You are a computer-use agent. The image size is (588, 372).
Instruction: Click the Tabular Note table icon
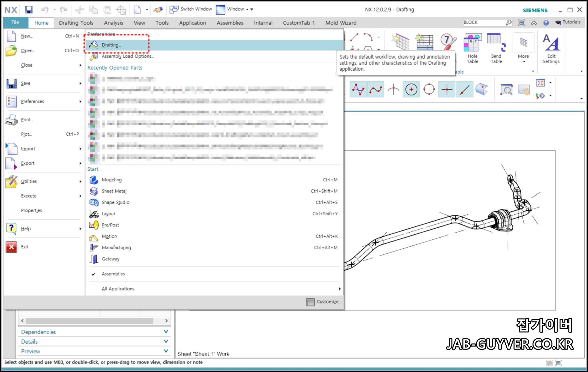tap(400, 42)
